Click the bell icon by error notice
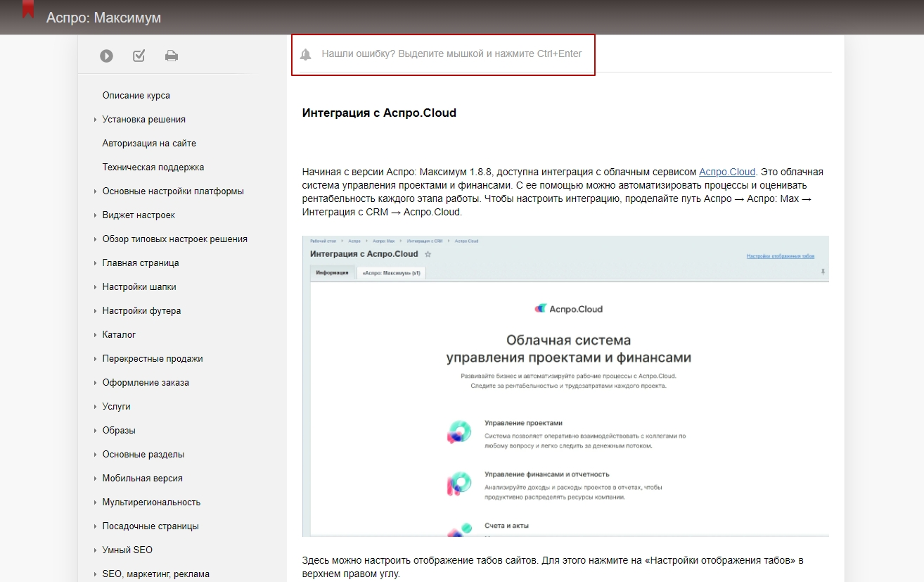Image resolution: width=924 pixels, height=582 pixels. tap(305, 54)
